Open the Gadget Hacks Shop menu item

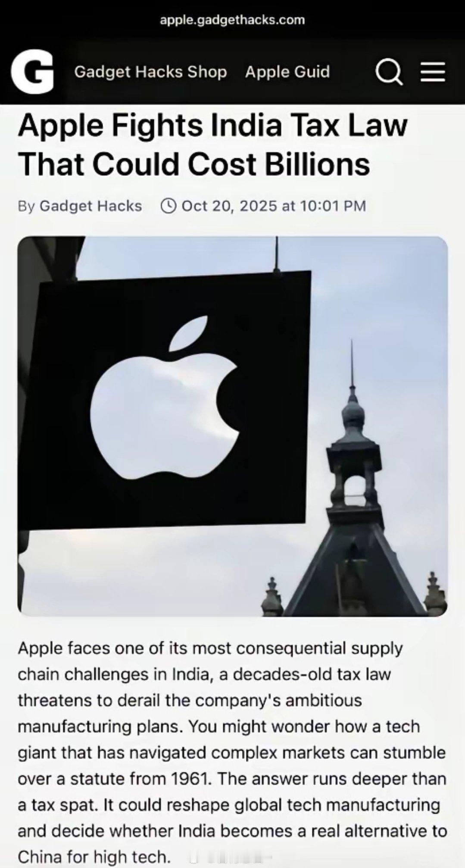(x=150, y=72)
